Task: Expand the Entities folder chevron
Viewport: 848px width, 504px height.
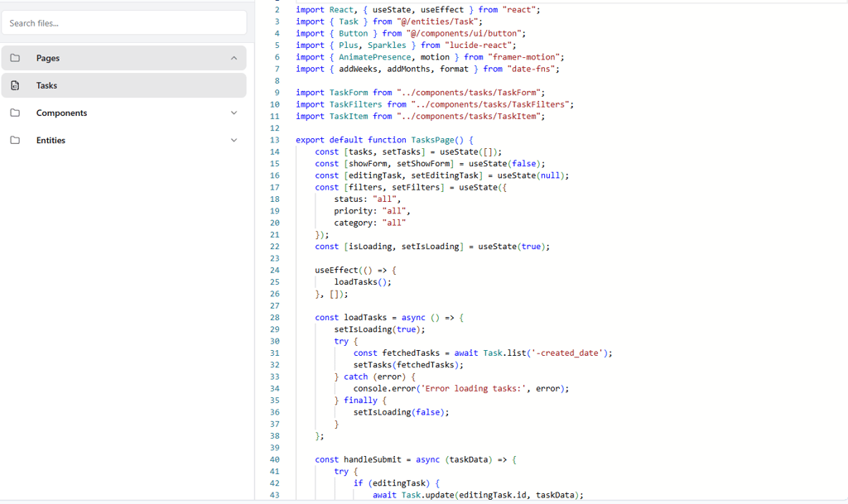Action: click(x=234, y=141)
